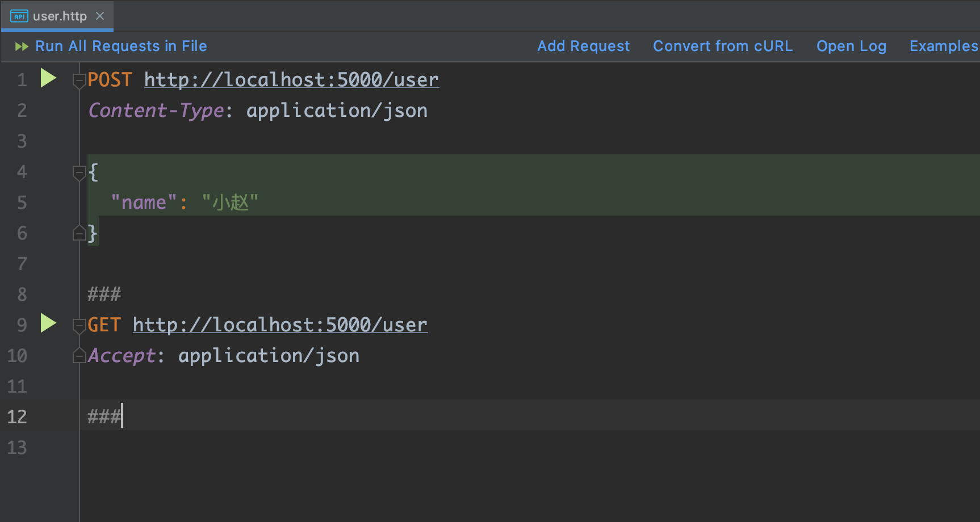Place cursor in the "name" JSON key
This screenshot has width=980, height=522.
point(144,203)
